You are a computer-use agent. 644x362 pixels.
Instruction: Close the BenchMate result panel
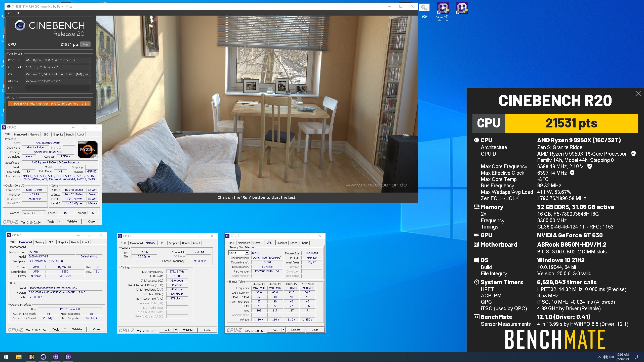[x=638, y=94]
